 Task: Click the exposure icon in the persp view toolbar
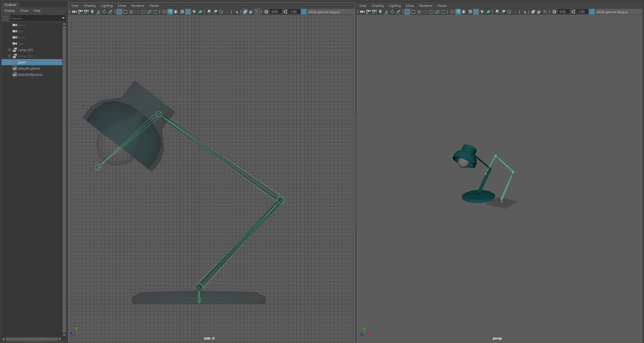click(x=554, y=12)
